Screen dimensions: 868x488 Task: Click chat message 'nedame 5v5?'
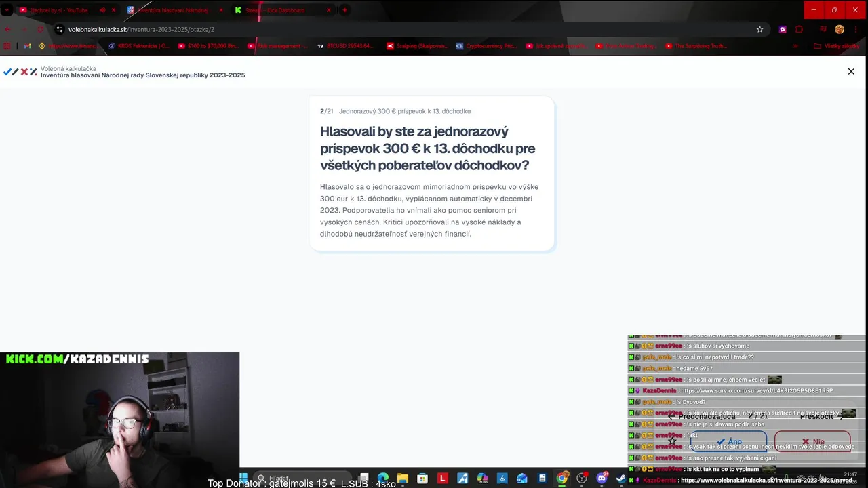(x=694, y=368)
